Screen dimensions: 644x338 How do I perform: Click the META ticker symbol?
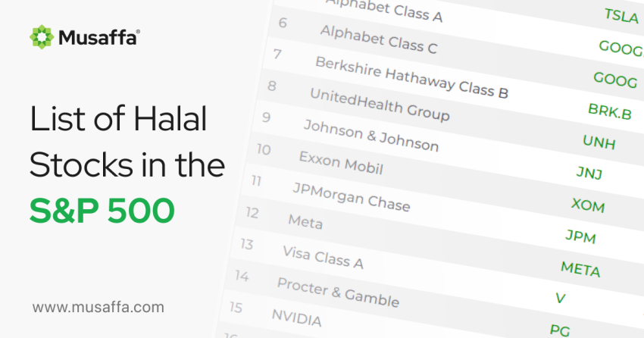(x=580, y=269)
